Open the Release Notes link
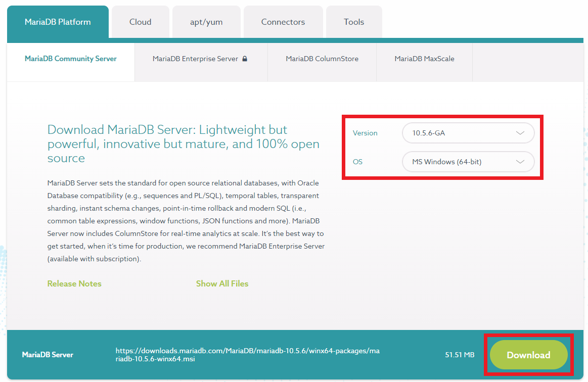 coord(74,284)
